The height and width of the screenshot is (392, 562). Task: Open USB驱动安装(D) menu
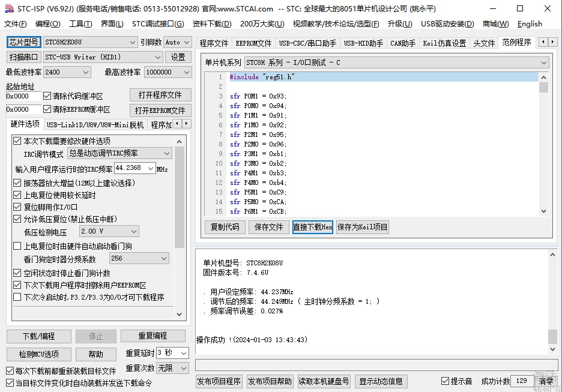447,24
